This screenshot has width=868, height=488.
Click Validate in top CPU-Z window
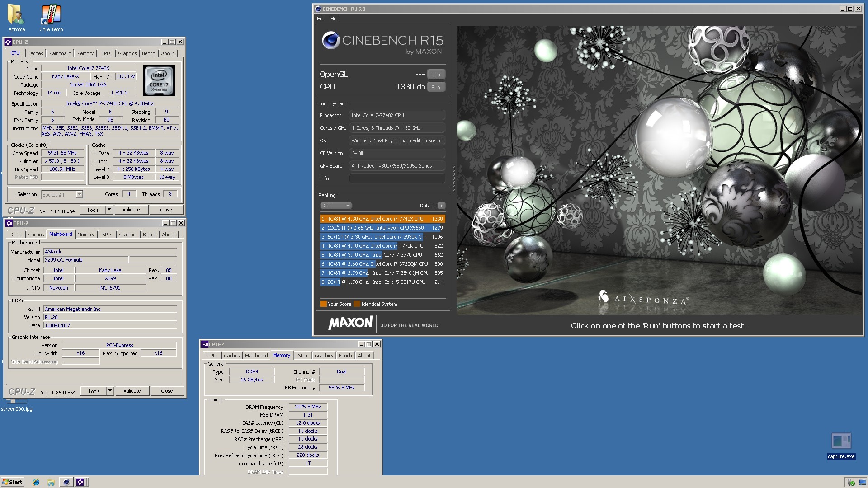pos(131,210)
